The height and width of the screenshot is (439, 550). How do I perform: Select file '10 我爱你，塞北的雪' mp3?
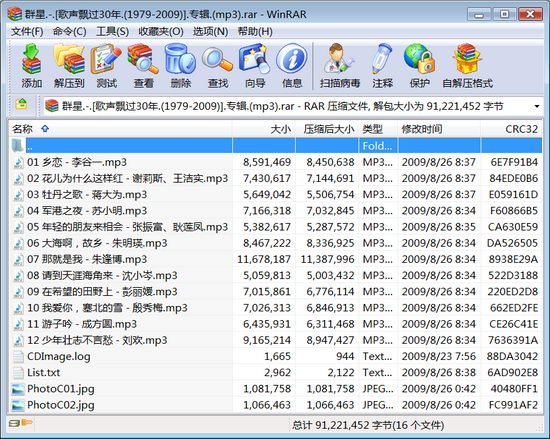tap(107, 308)
